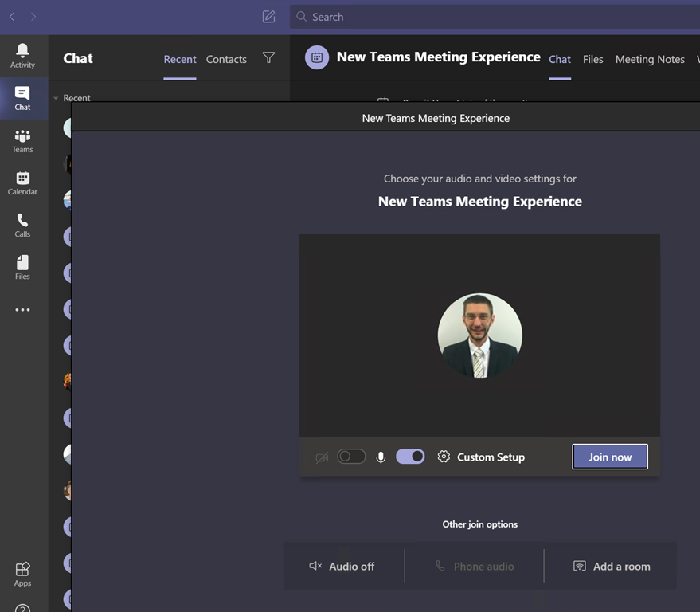This screenshot has width=700, height=612.
Task: Collapse the Recent chats list
Action: 57,98
